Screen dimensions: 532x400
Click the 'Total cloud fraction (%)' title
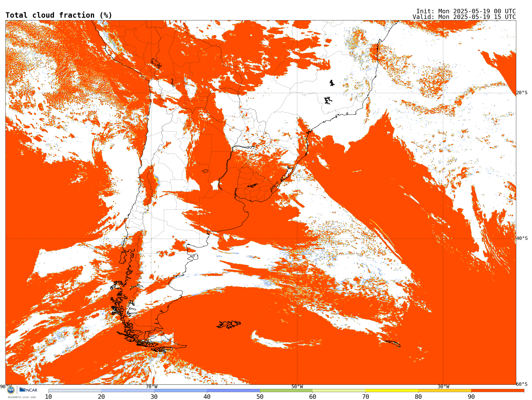pyautogui.click(x=59, y=15)
